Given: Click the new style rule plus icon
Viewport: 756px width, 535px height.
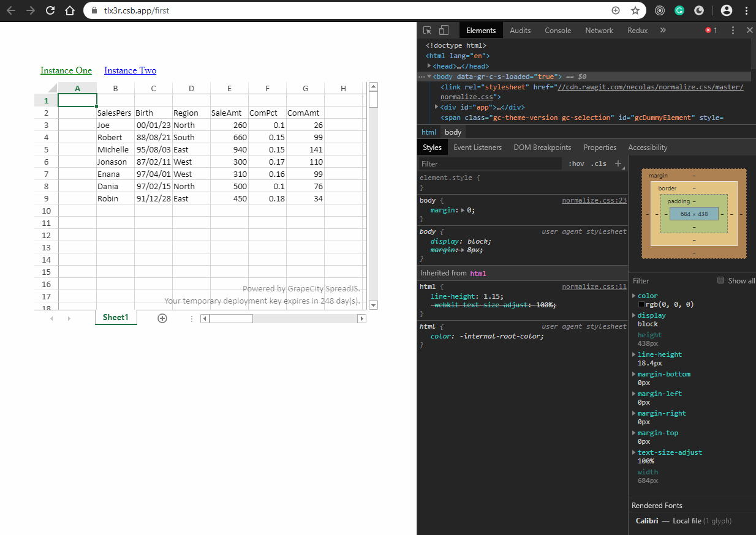Looking at the screenshot, I should pyautogui.click(x=618, y=163).
